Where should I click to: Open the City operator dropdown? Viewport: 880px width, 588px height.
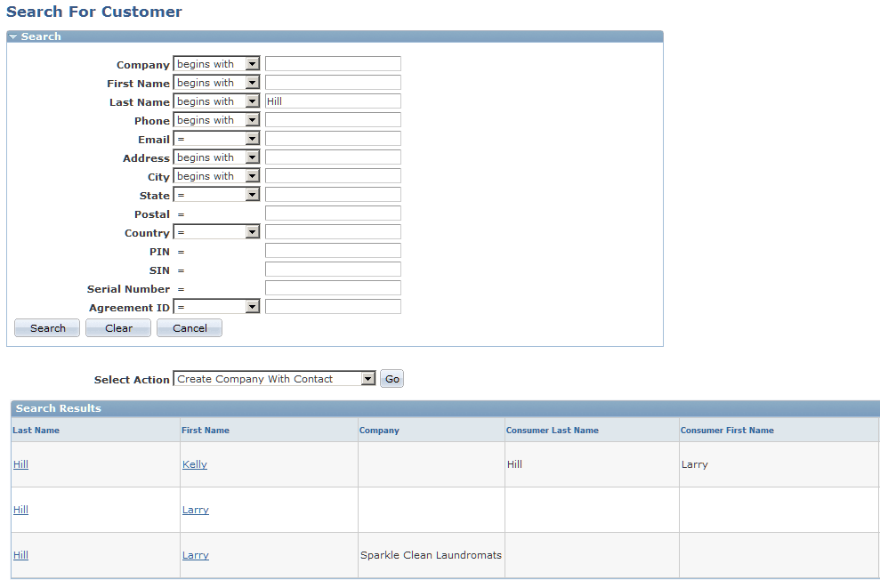[x=252, y=175]
